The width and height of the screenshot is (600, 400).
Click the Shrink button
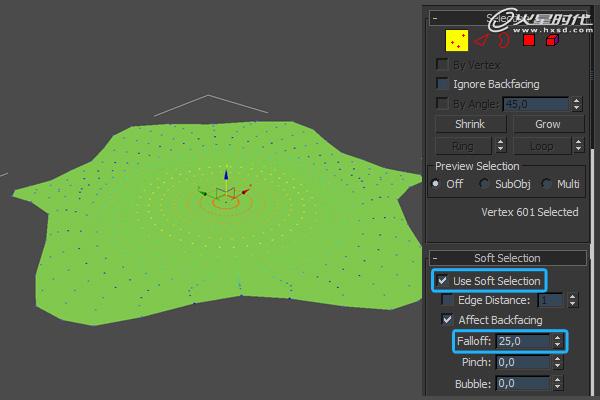click(x=470, y=124)
